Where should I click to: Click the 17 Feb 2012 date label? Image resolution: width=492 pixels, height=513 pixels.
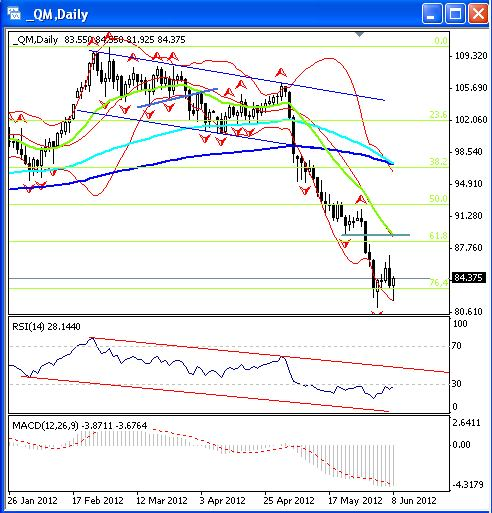[x=98, y=501]
